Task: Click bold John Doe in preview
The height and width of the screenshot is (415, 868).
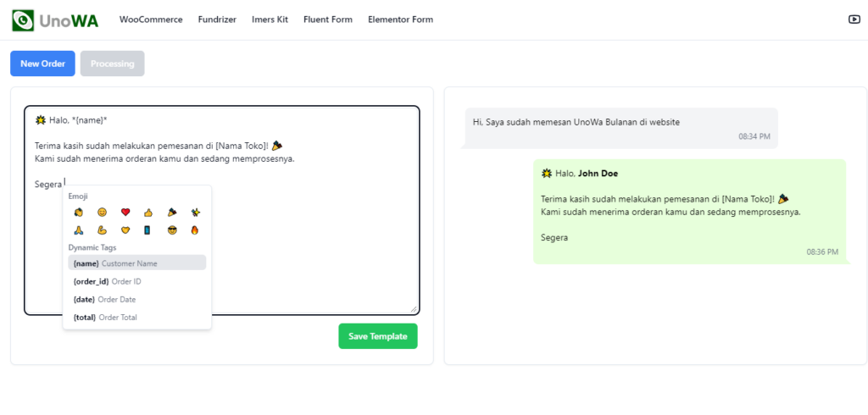Action: click(598, 173)
